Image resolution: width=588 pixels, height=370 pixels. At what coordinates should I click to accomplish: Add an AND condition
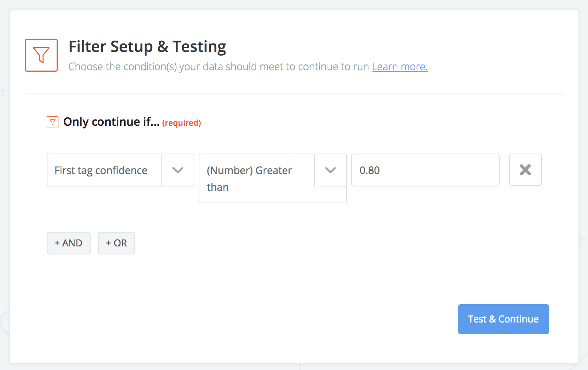click(x=69, y=243)
